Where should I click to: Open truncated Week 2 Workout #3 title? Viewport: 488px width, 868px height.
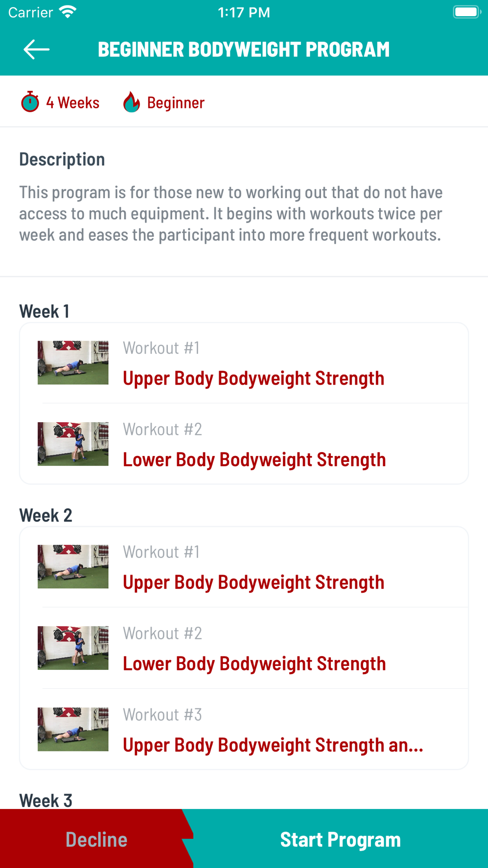click(x=273, y=745)
